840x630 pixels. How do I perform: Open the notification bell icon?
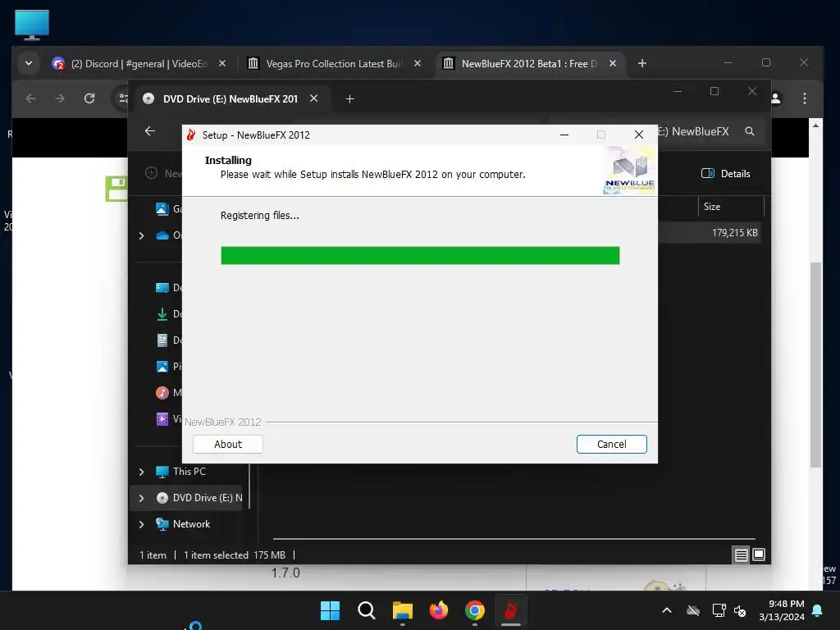tap(818, 610)
